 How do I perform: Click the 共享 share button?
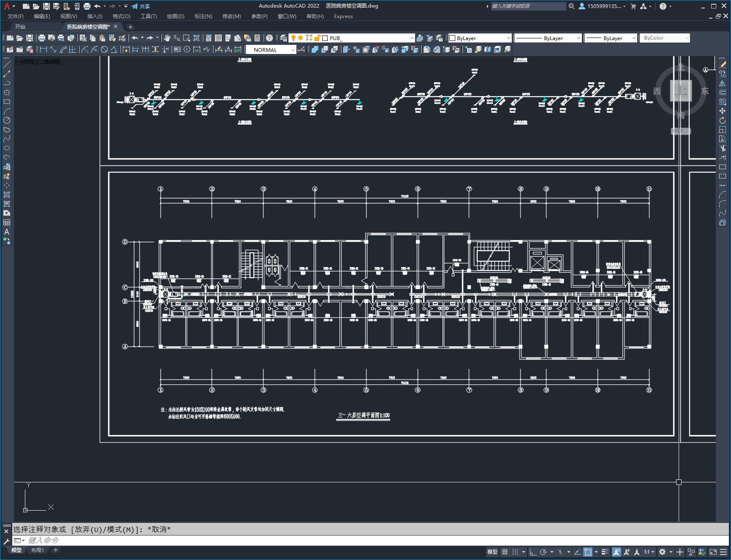tap(141, 6)
